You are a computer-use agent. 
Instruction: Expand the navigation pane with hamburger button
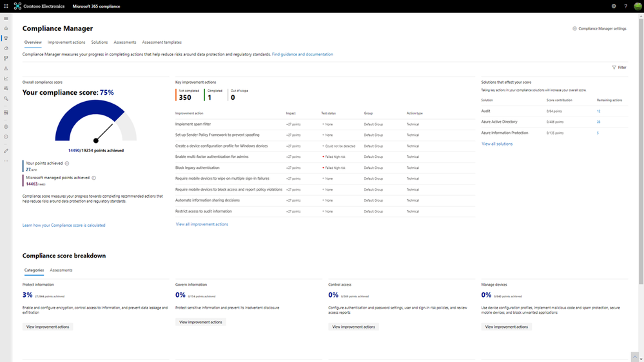(x=6, y=18)
